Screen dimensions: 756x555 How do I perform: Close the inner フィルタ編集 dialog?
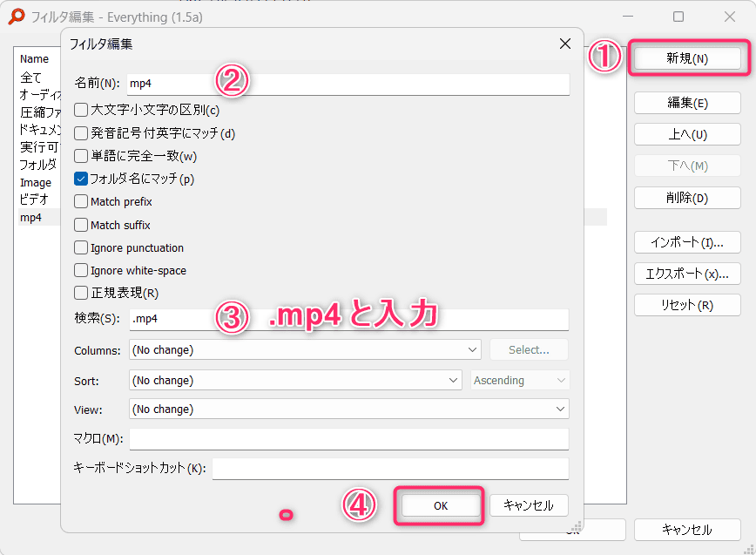(565, 44)
